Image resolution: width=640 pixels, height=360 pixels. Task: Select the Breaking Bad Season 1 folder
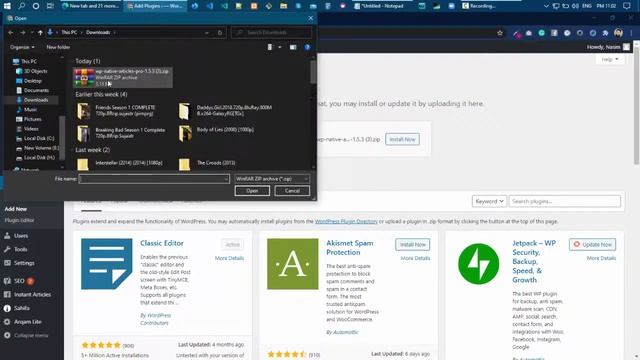click(121, 133)
